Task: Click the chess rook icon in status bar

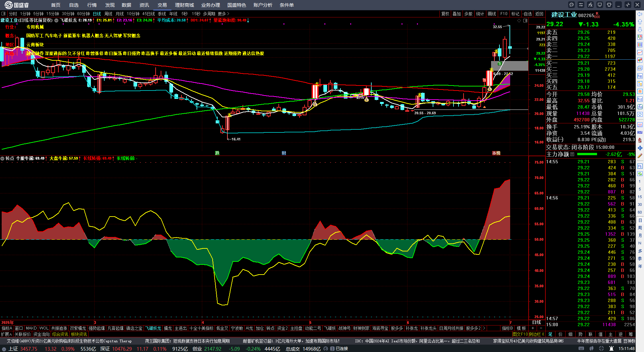Action: (611, 349)
